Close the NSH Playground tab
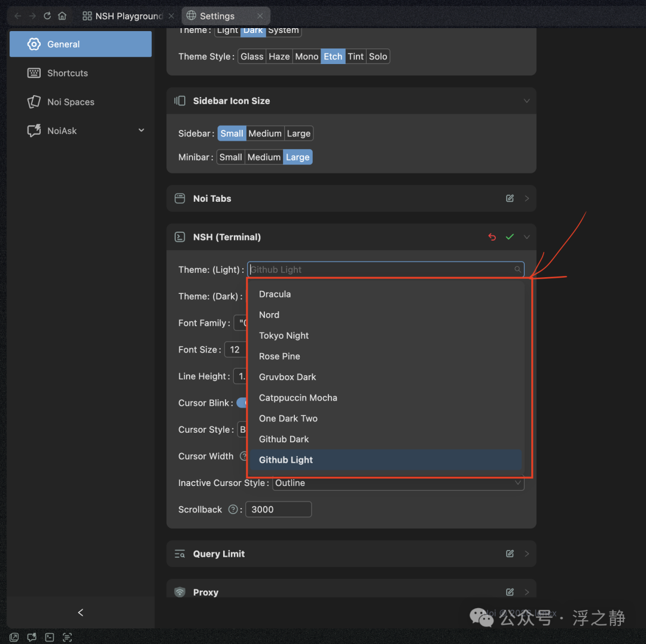The width and height of the screenshot is (646, 644). click(x=172, y=16)
